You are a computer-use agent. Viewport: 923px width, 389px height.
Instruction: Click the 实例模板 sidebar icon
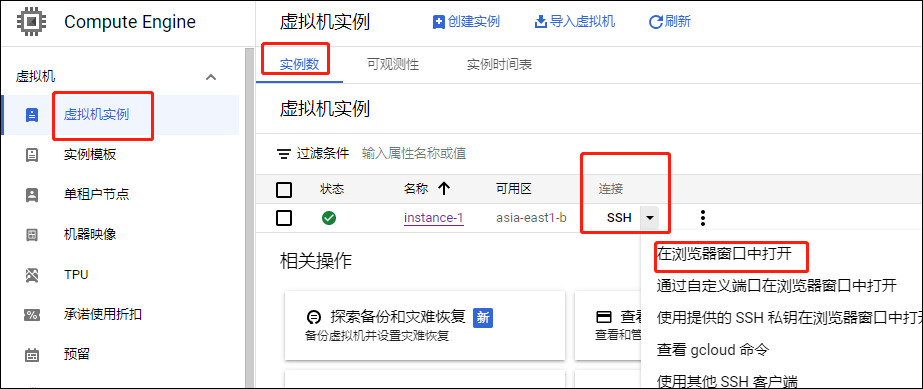[32, 155]
